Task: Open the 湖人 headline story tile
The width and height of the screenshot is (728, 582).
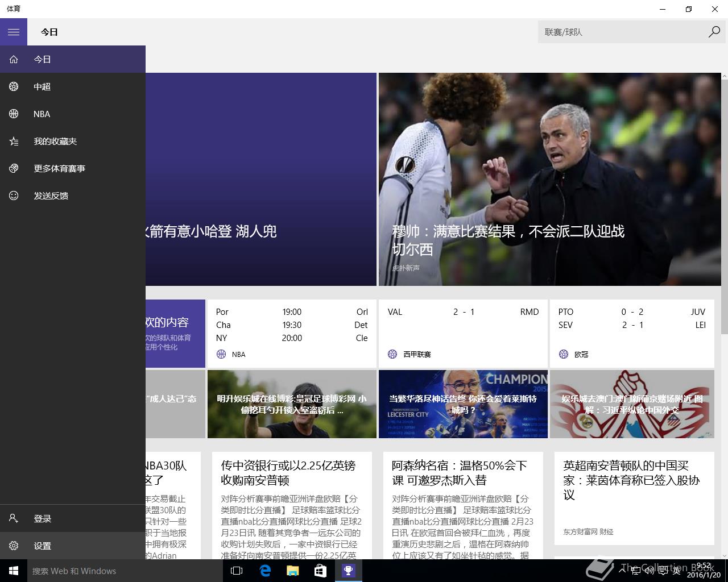Action: point(261,179)
